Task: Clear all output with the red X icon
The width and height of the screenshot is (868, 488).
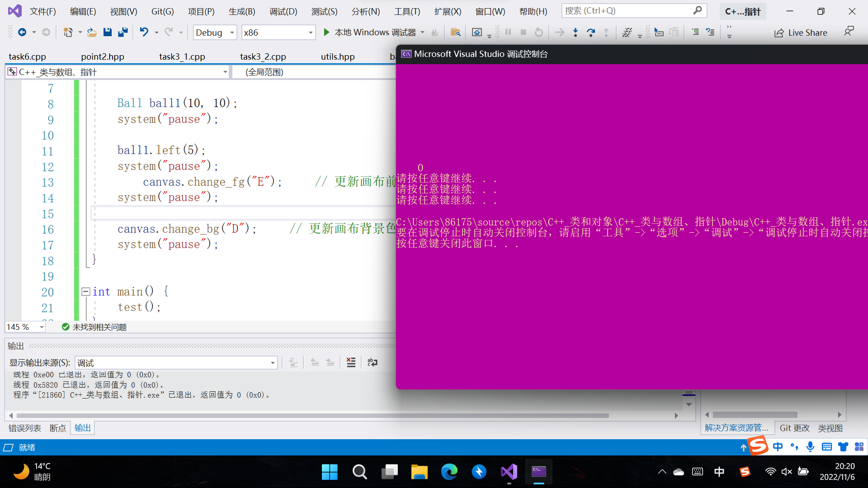Action: (x=351, y=362)
